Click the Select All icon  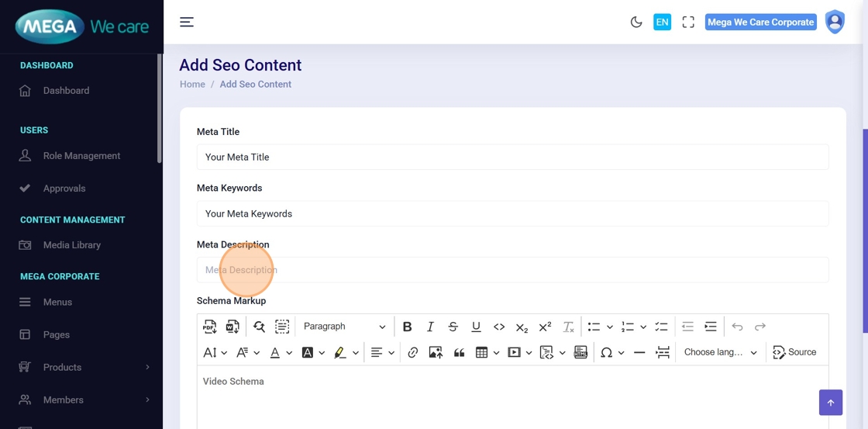282,327
